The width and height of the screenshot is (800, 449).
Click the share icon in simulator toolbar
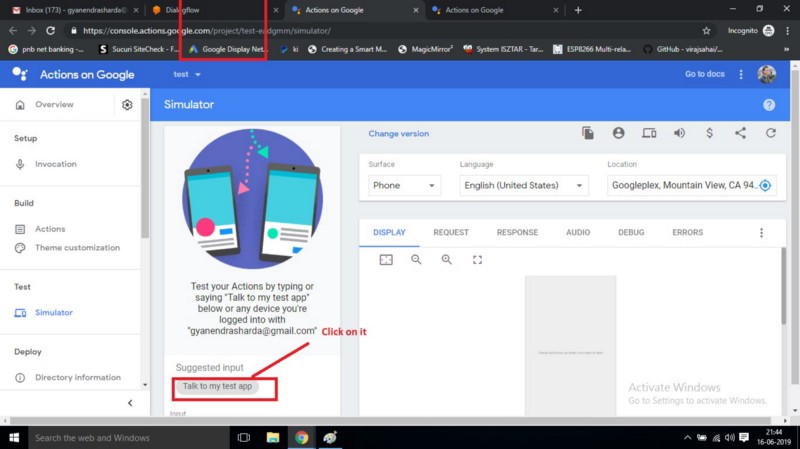pyautogui.click(x=740, y=133)
